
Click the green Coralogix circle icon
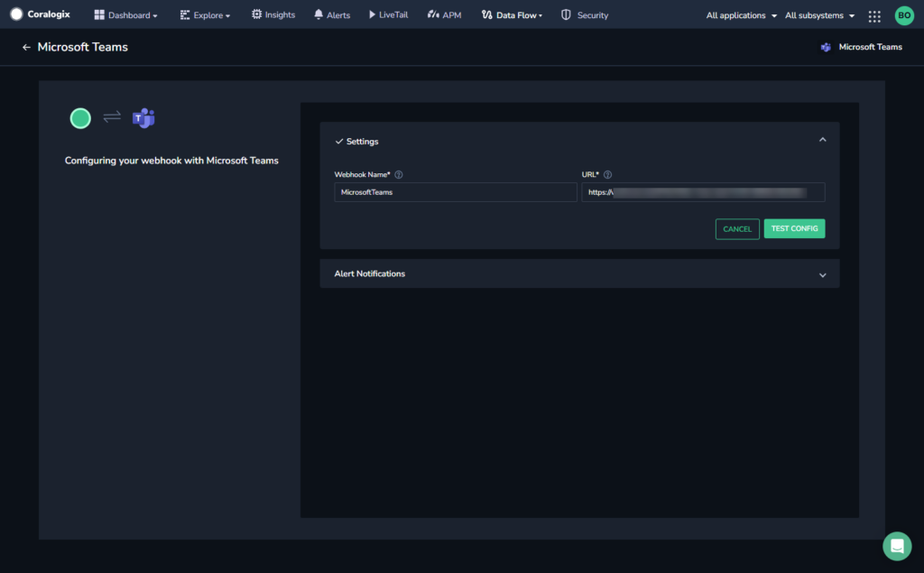coord(80,118)
